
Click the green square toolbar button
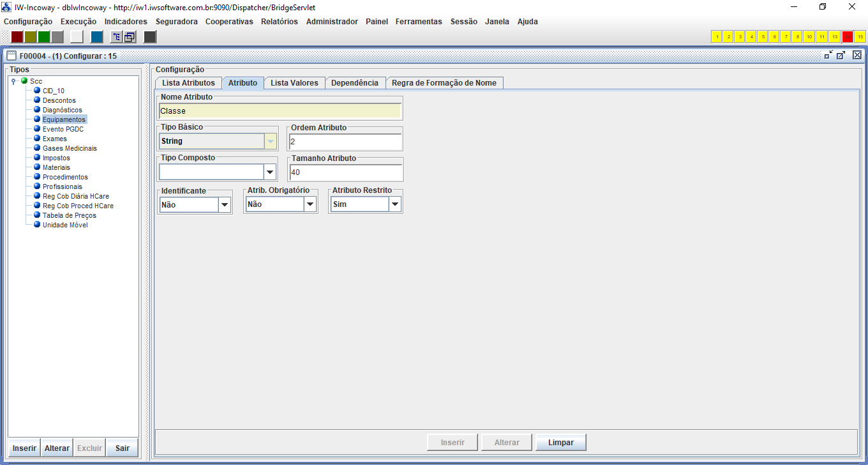point(44,37)
